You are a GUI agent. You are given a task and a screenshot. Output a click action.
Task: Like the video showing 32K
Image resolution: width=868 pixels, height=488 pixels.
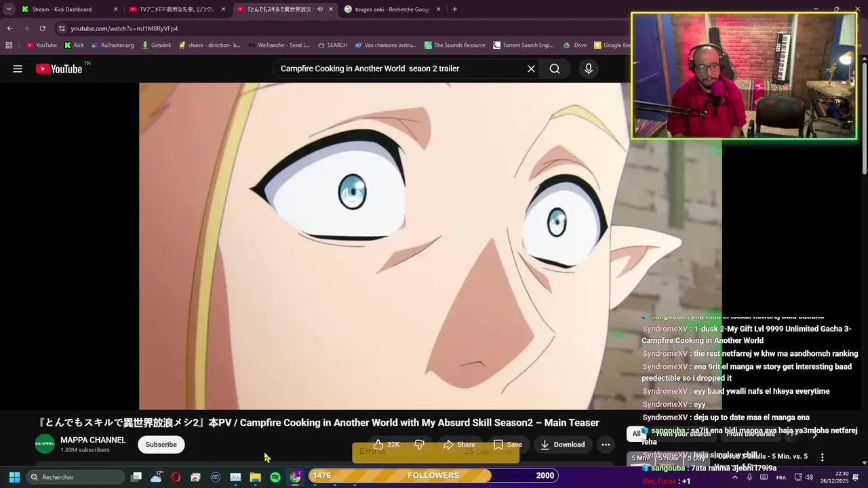pyautogui.click(x=387, y=445)
